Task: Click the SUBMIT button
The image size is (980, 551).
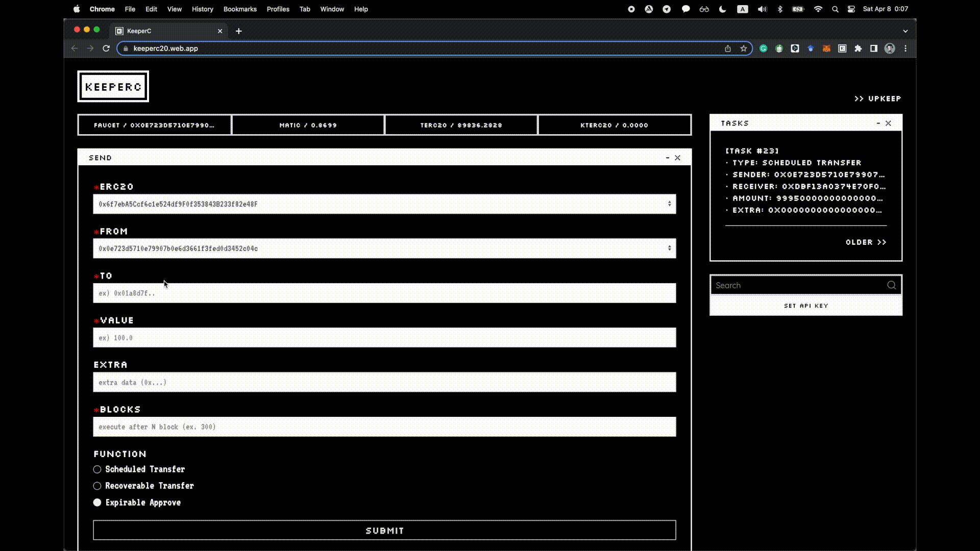Action: pyautogui.click(x=384, y=530)
